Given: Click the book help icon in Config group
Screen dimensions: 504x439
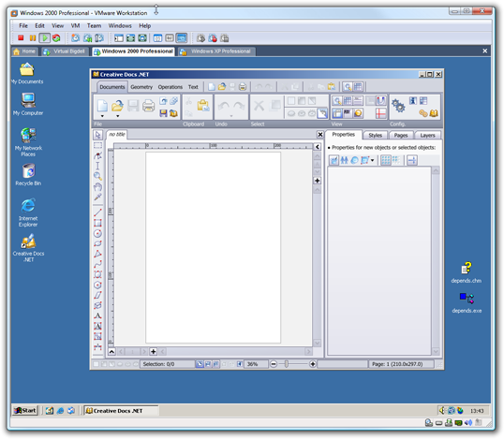Looking at the screenshot, I should coord(434,113).
